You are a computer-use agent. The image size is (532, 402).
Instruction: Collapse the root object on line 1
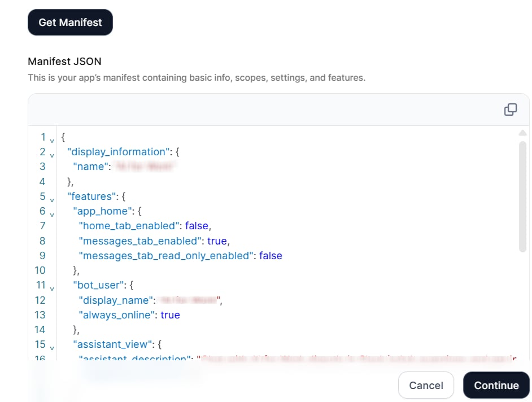click(52, 141)
